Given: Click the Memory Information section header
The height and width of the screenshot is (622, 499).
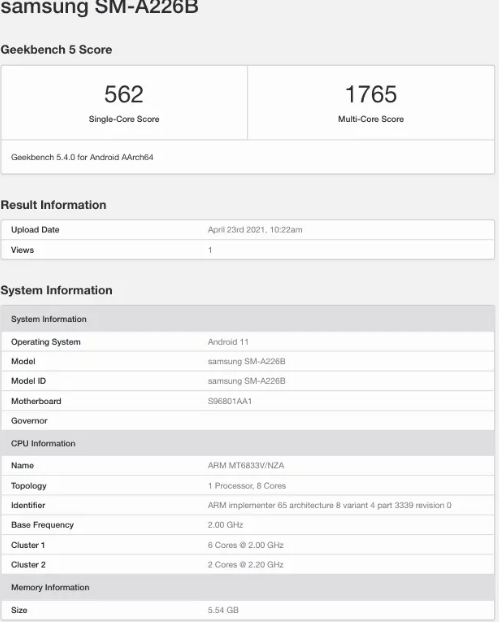Looking at the screenshot, I should pos(248,587).
